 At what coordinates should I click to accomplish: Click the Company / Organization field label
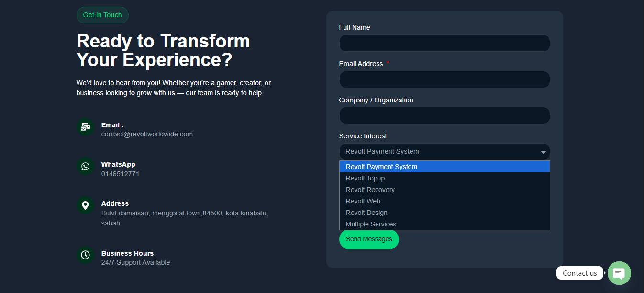click(376, 101)
